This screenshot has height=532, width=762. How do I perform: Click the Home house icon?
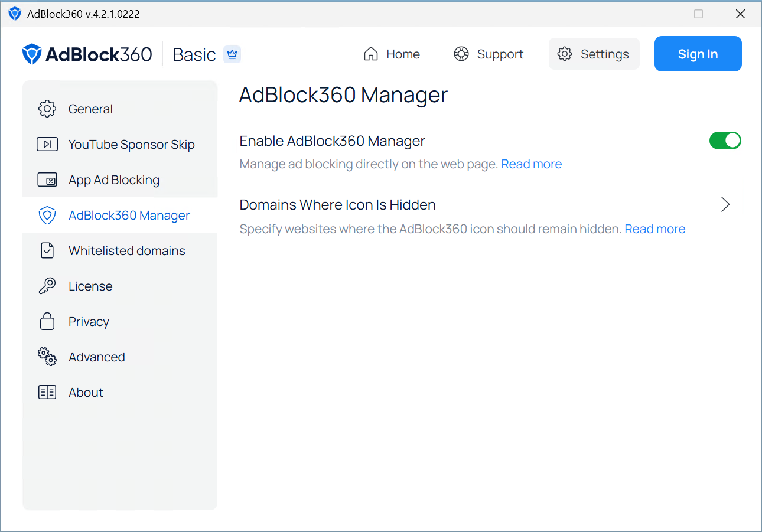tap(371, 54)
